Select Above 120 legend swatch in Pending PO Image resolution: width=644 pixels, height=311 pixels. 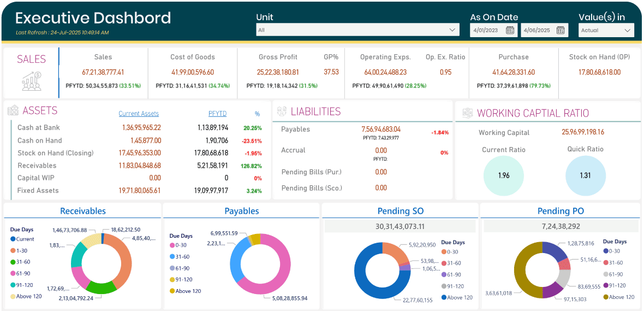click(x=606, y=297)
